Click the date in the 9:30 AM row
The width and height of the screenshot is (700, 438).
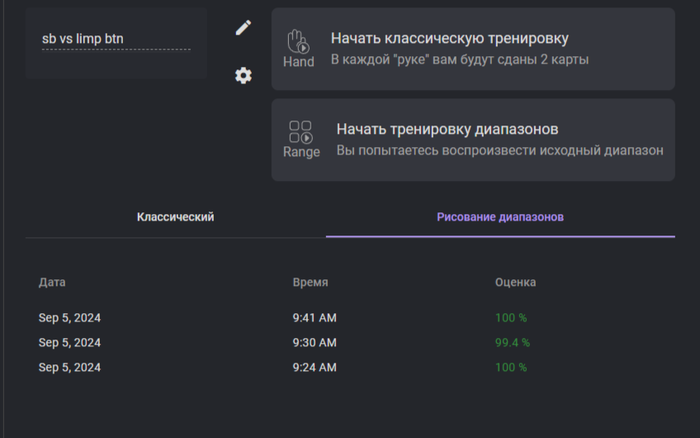click(69, 342)
